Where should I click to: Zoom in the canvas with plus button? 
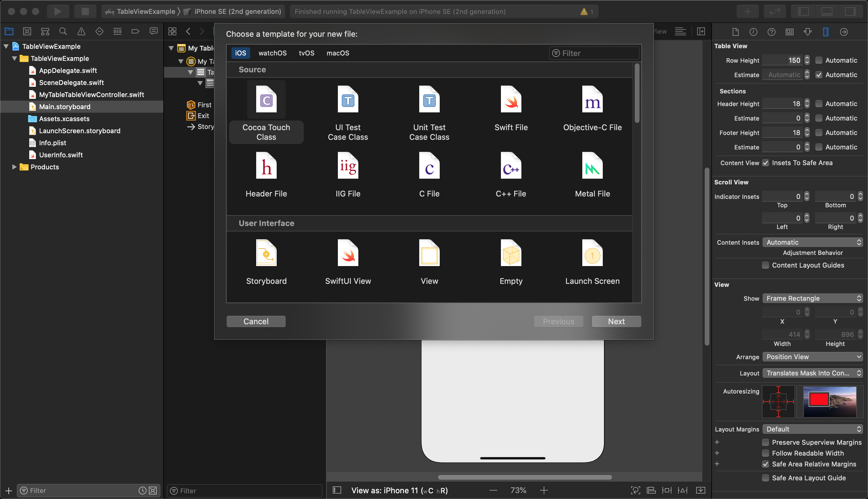(x=544, y=491)
